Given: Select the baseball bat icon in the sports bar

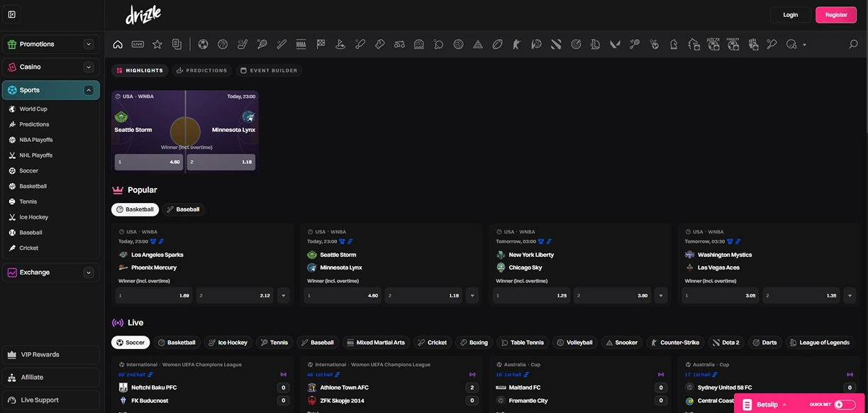Looking at the screenshot, I should pyautogui.click(x=282, y=44).
